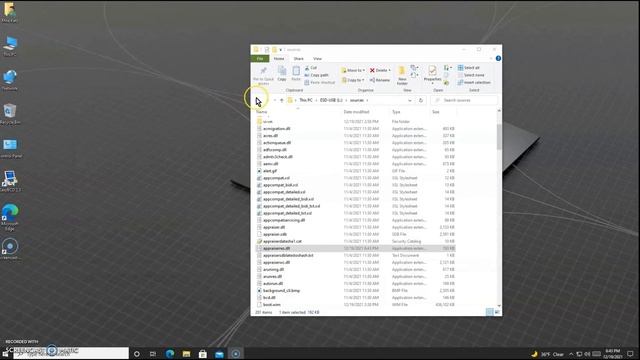Open notification center on taskbar
640x360 pixels.
pyautogui.click(x=631, y=354)
